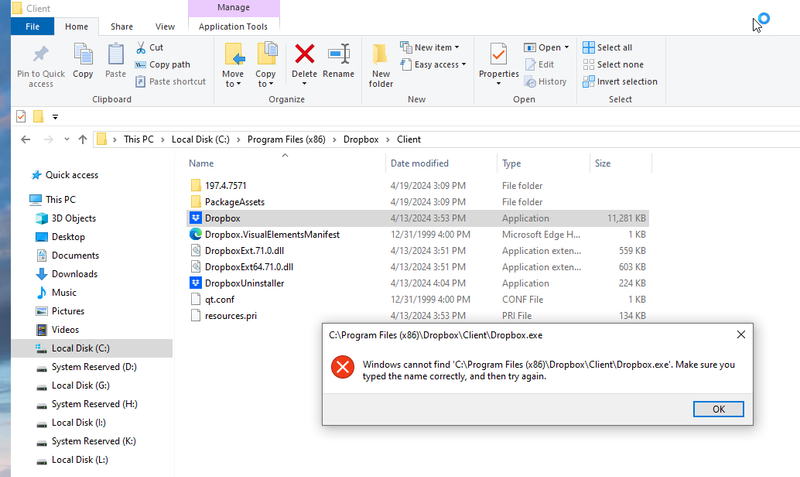Click Edit in the Open group
The width and height of the screenshot is (800, 477).
(x=540, y=65)
